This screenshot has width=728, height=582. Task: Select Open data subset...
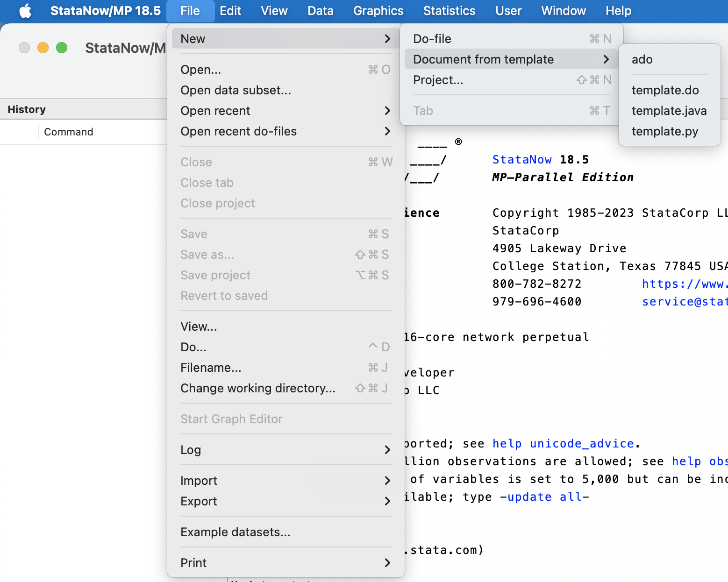(x=285, y=90)
